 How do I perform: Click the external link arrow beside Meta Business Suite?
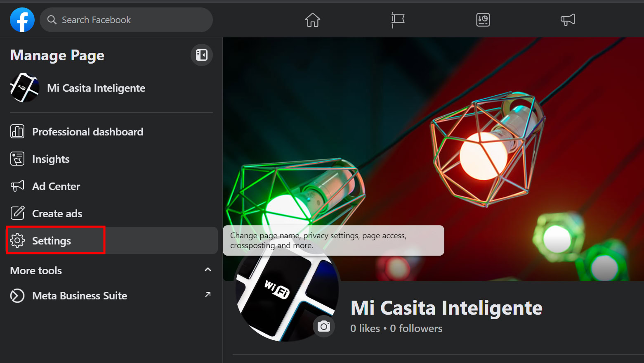[208, 294]
